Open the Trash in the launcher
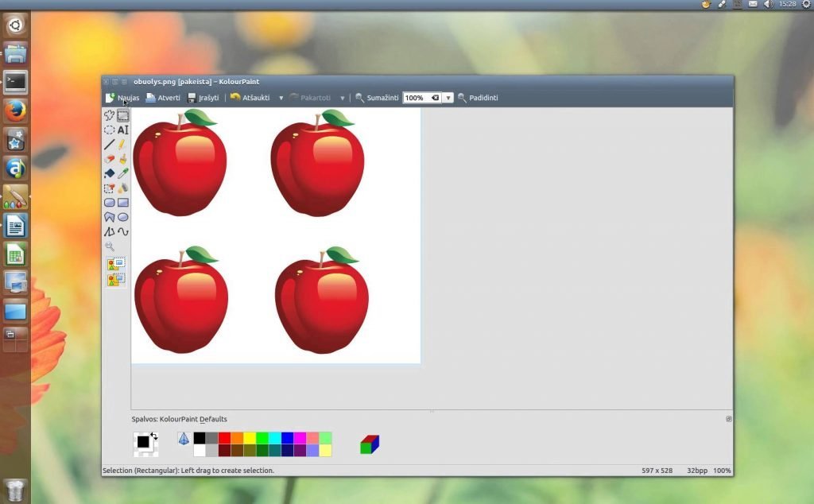 15,490
